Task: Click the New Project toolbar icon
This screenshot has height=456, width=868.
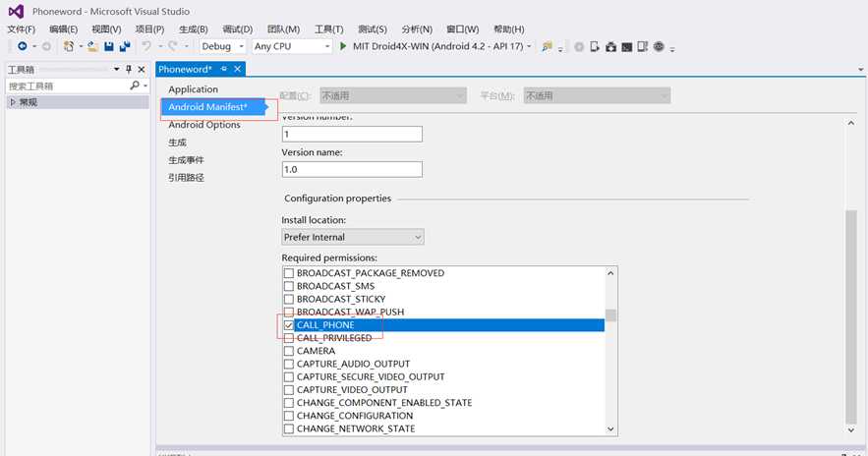Action: [x=69, y=46]
